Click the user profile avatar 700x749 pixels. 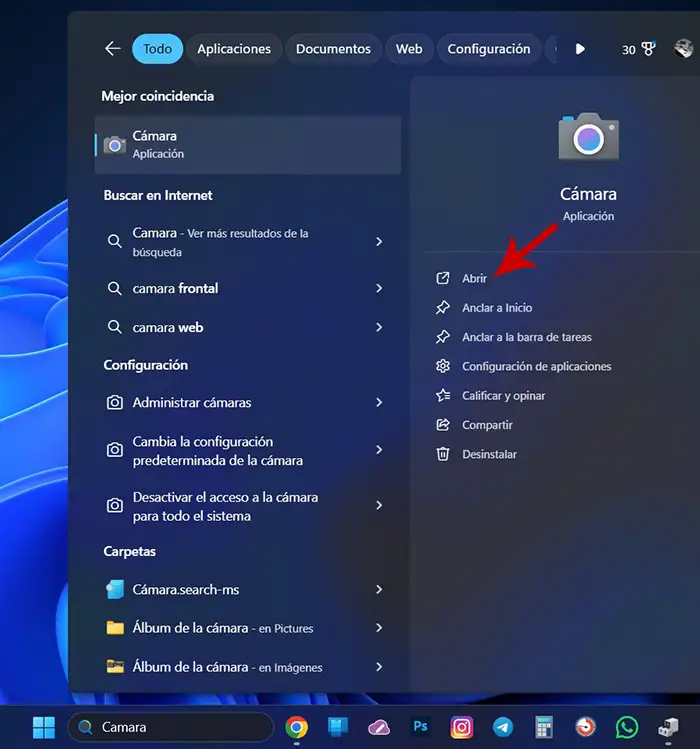coord(683,49)
